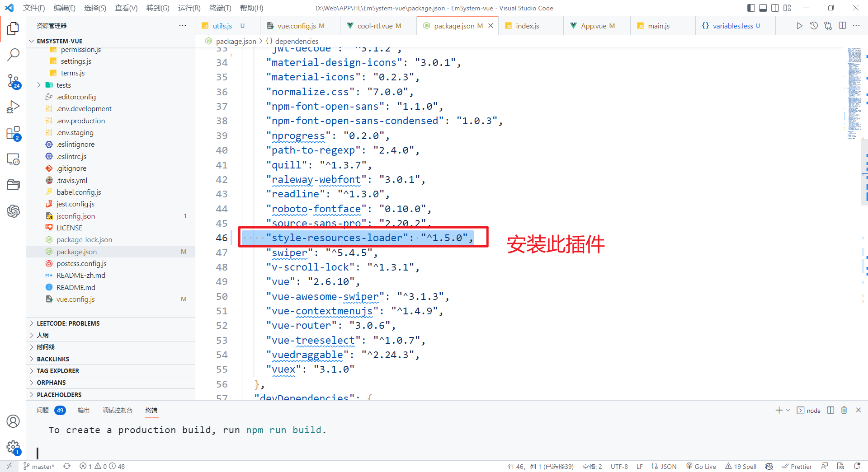This screenshot has height=472, width=868.
Task: Click the minimap code overview
Action: point(854,93)
